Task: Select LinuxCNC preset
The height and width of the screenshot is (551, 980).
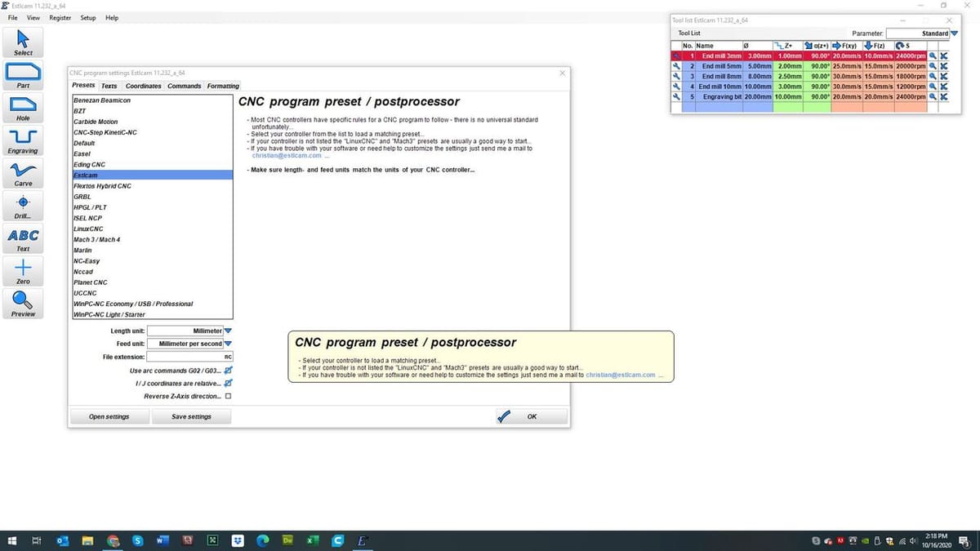Action: 153,229
